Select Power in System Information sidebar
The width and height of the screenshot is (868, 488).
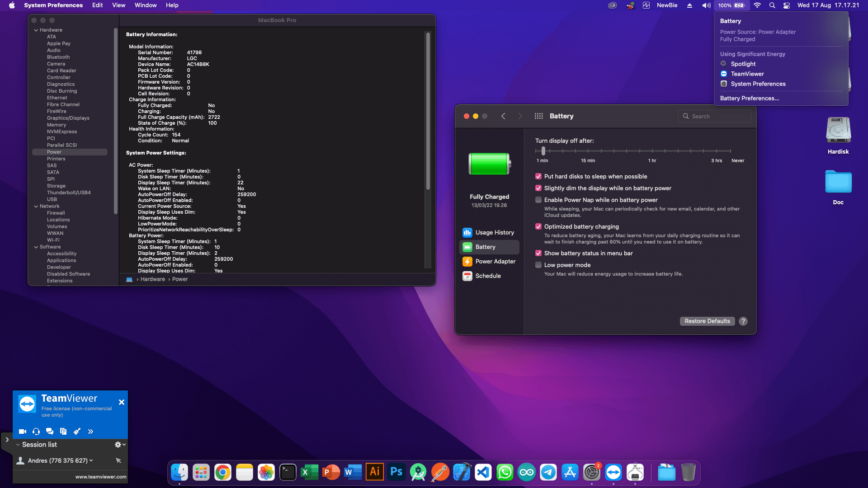click(x=70, y=152)
